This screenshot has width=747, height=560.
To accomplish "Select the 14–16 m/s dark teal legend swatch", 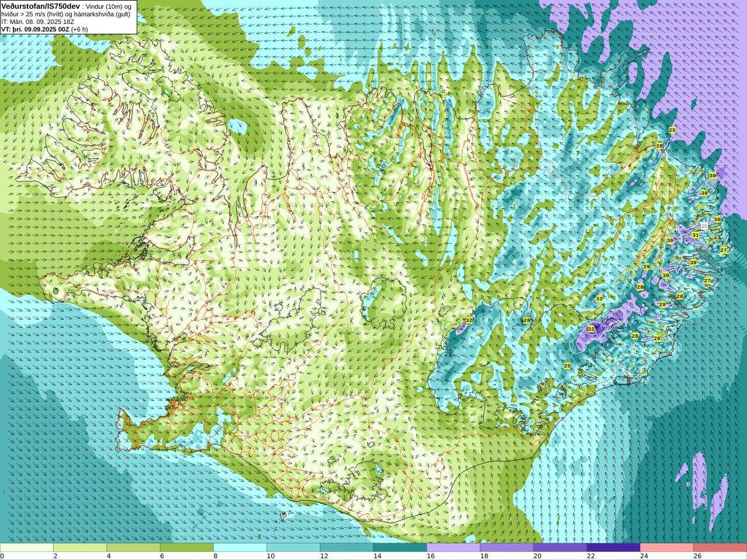I will point(400,548).
